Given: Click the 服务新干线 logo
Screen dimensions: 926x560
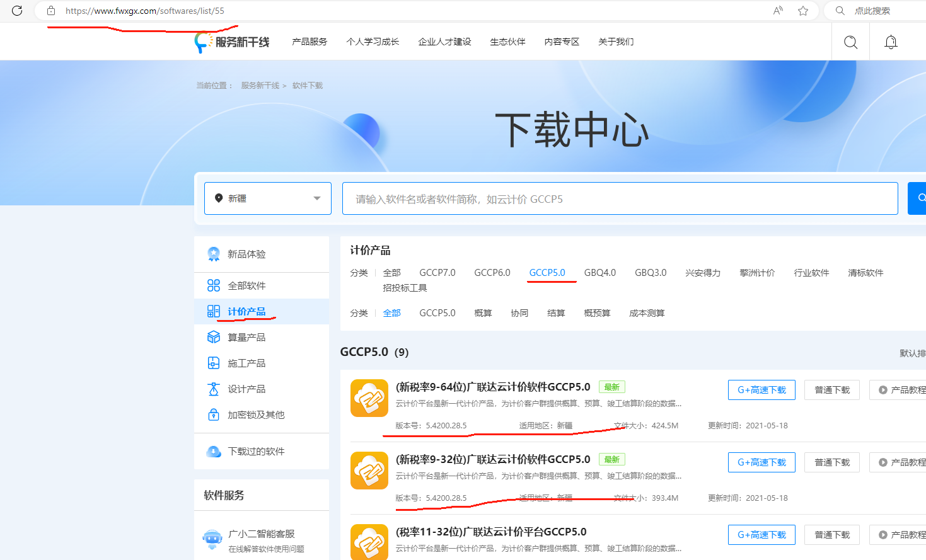Looking at the screenshot, I should coord(232,42).
